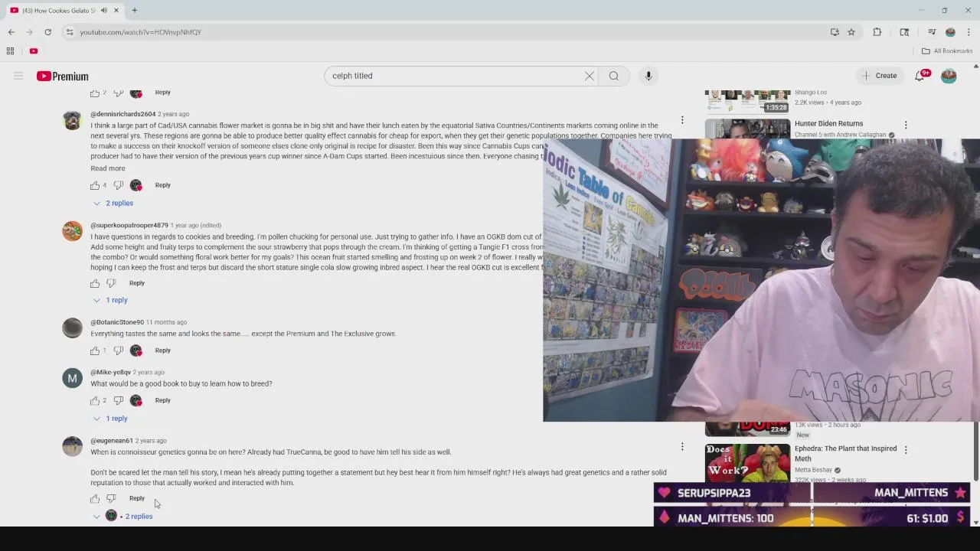Dislike the Mike-ye8qv comment
Image resolution: width=980 pixels, height=551 pixels.
(x=119, y=400)
